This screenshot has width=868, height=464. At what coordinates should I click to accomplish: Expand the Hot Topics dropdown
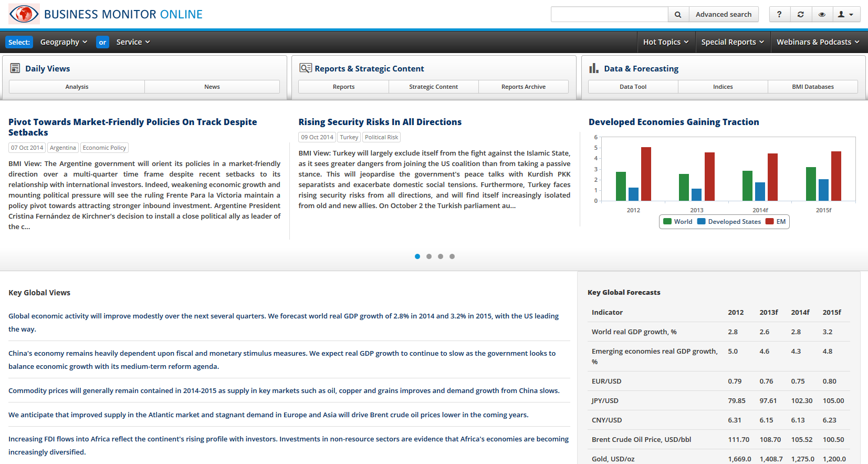[x=665, y=42]
